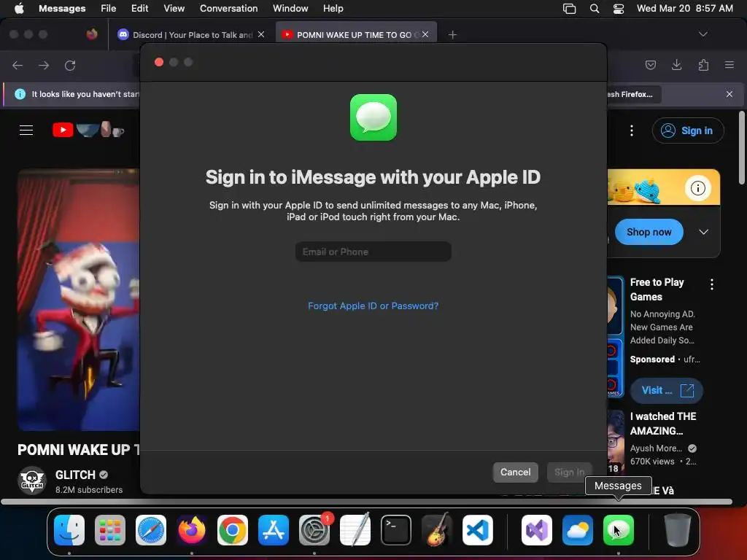Open TextEdit from the Dock
The image size is (747, 560).
pos(355,530)
